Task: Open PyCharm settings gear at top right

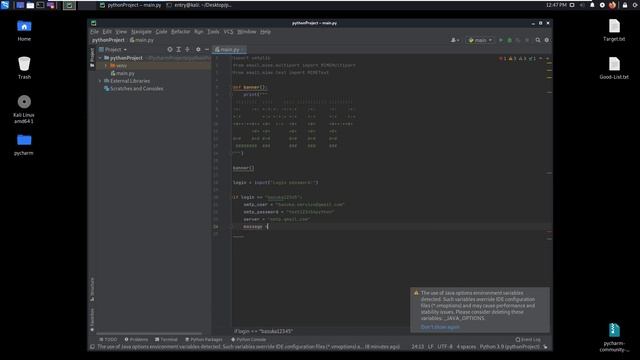Action: [547, 40]
